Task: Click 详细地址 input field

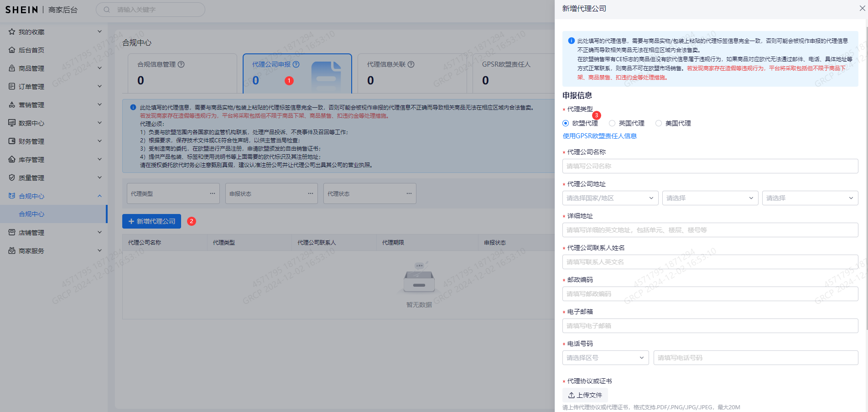Action: click(710, 230)
